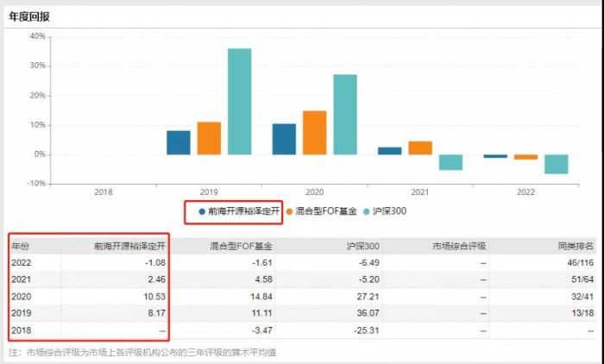Screen dimensions: 604x364
Task: Click the 40% y-axis label
Action: pos(37,36)
